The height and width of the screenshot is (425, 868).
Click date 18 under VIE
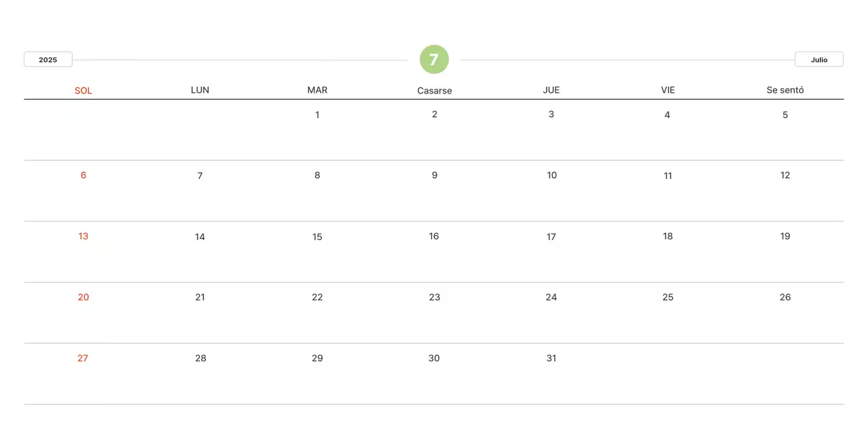pyautogui.click(x=668, y=236)
